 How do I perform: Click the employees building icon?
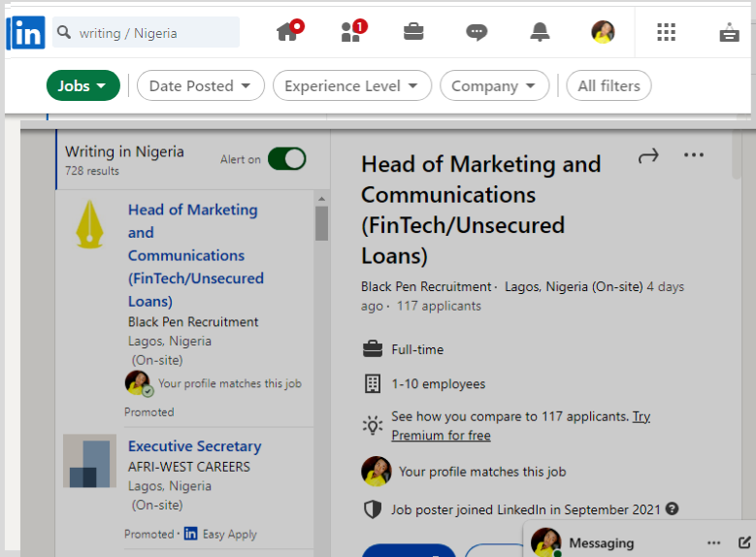pyautogui.click(x=373, y=384)
